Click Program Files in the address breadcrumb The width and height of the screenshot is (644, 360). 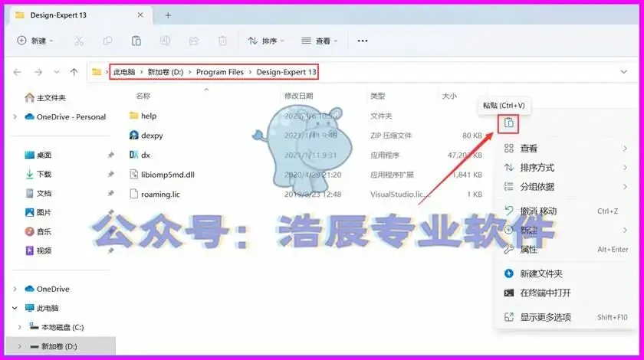[x=220, y=72]
